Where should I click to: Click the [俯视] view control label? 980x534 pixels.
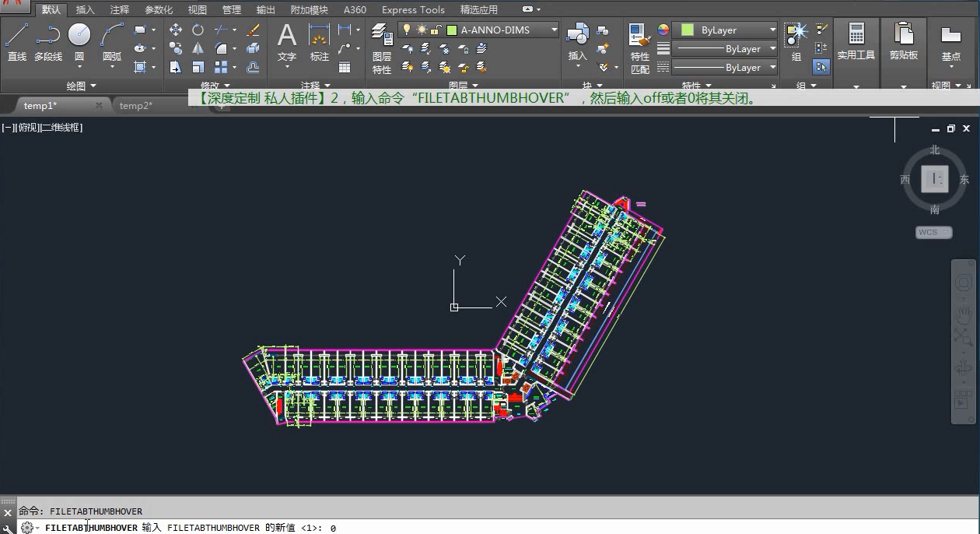[x=29, y=128]
